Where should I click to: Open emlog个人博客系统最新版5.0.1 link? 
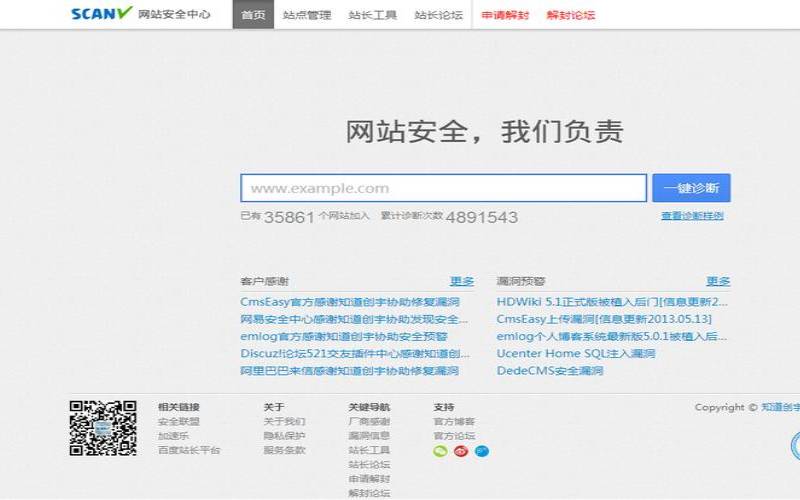pyautogui.click(x=612, y=337)
